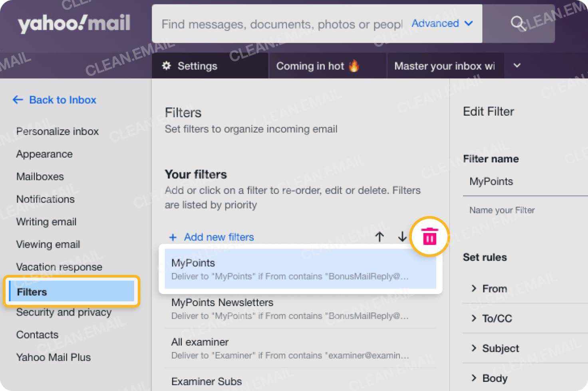Click the move filter down arrow

click(402, 237)
